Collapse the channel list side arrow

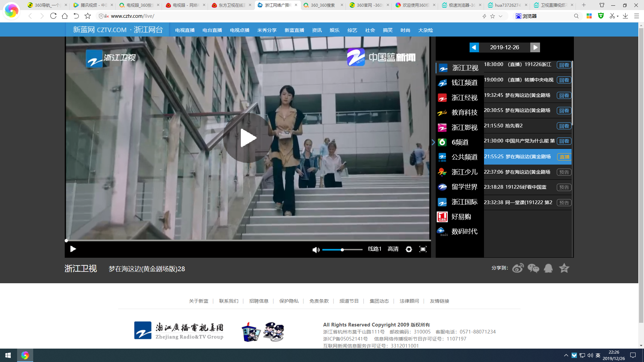[433, 142]
